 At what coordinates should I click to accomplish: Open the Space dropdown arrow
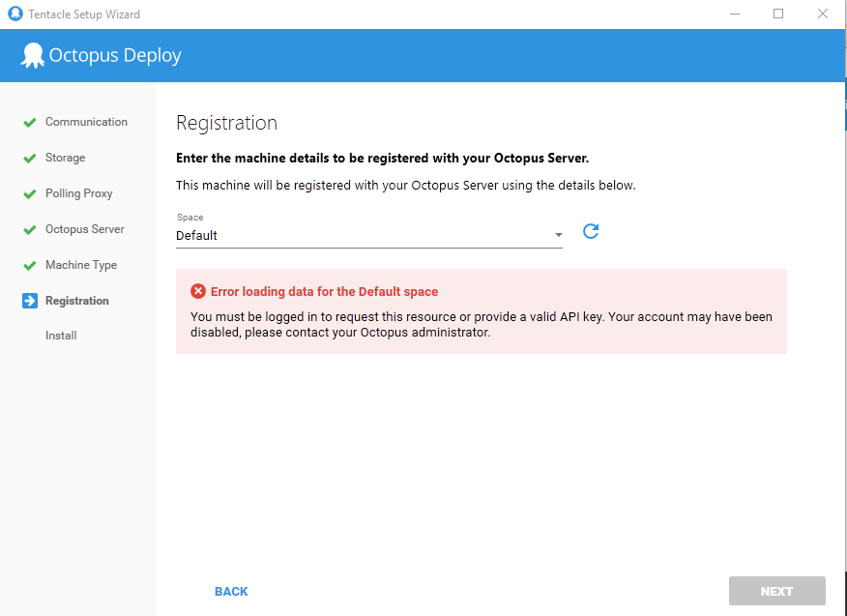click(x=559, y=235)
